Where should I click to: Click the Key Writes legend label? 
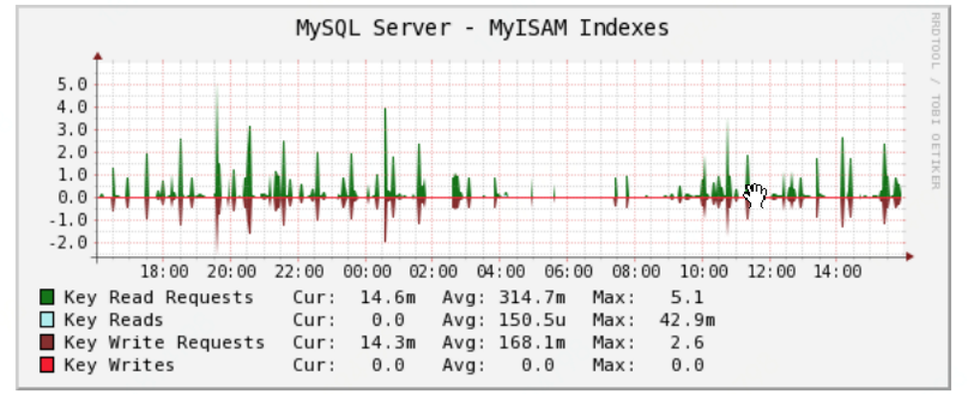tap(119, 365)
